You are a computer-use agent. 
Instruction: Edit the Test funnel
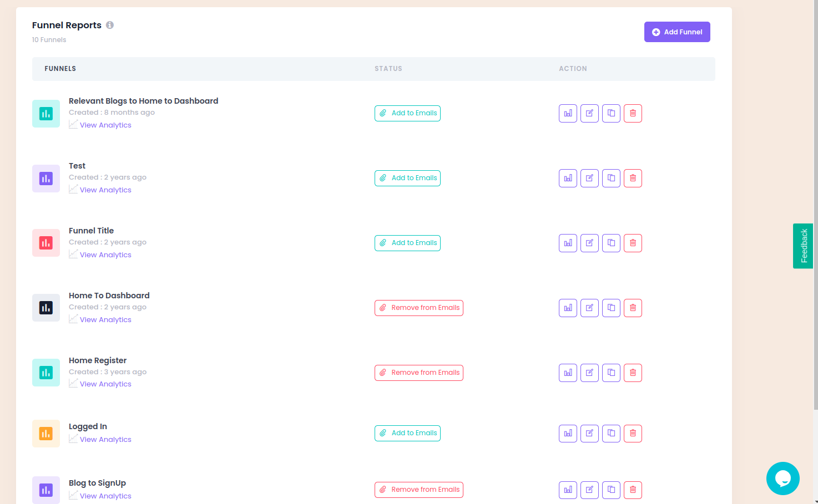589,178
